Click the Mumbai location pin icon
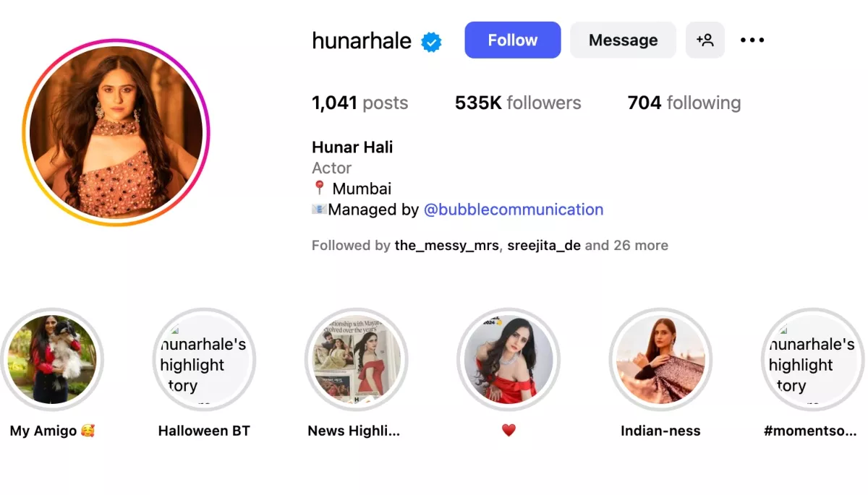Viewport: 868px width, 495px height. click(319, 189)
